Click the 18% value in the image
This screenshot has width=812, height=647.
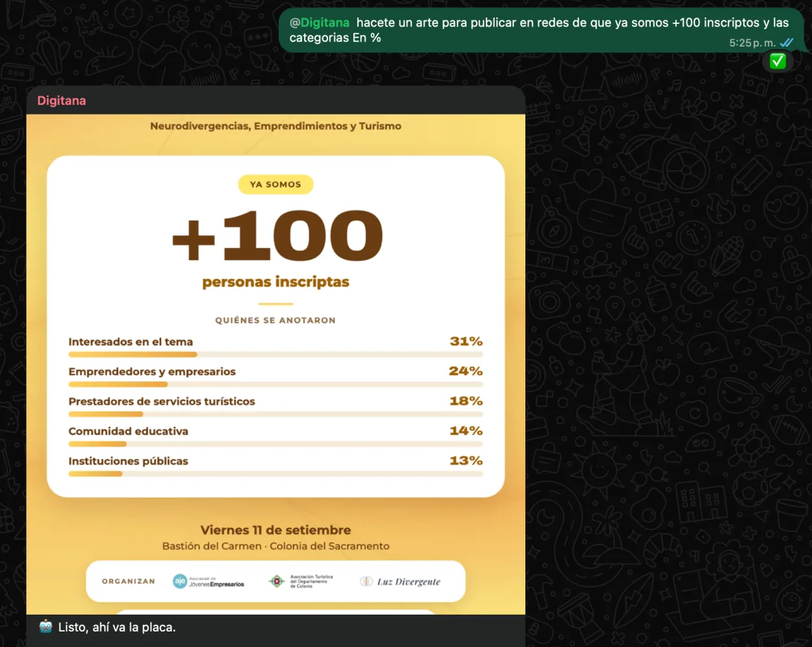click(466, 400)
